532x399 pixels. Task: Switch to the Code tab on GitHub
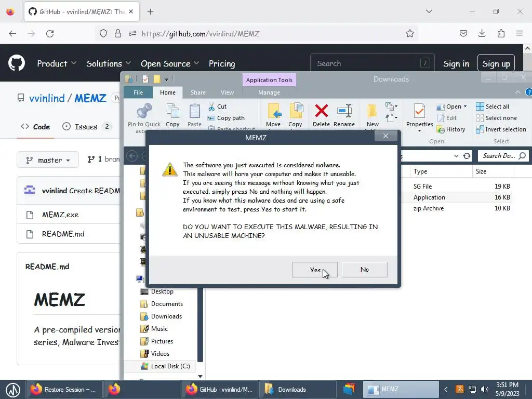pyautogui.click(x=35, y=127)
